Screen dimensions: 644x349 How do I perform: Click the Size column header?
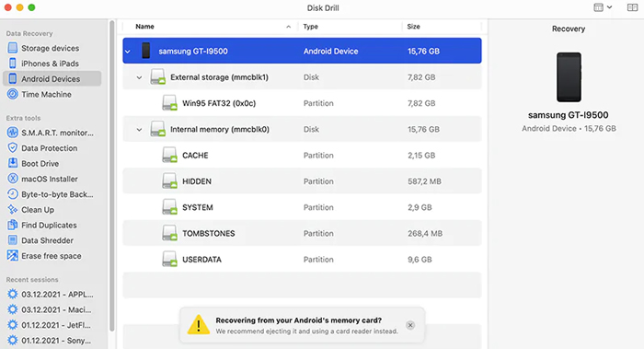[413, 27]
